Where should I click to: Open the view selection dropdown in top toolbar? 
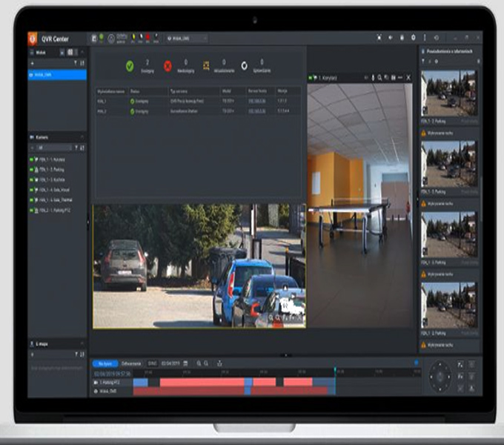click(185, 38)
